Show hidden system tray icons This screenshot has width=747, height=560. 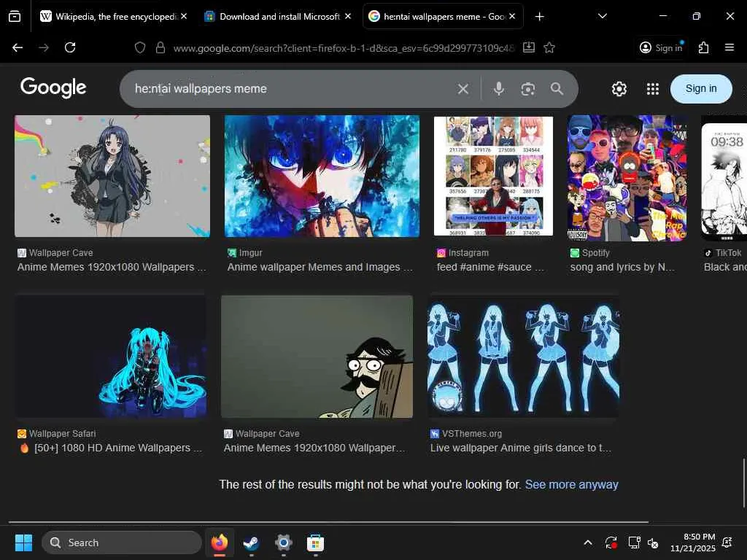(x=588, y=542)
